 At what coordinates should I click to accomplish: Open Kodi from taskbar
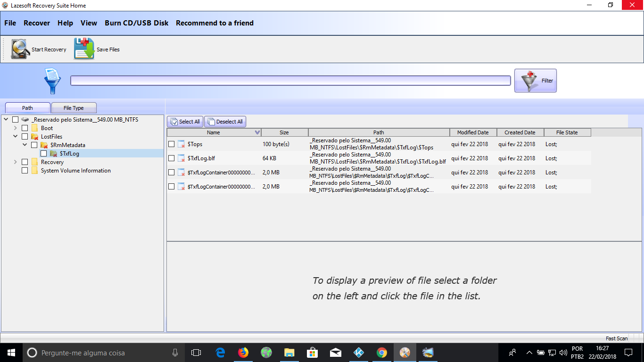tap(359, 353)
